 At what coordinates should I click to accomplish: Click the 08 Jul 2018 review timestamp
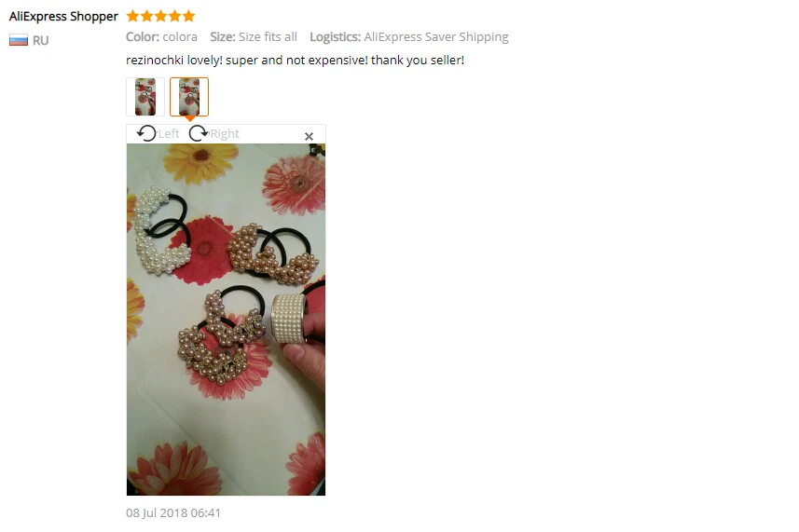173,512
